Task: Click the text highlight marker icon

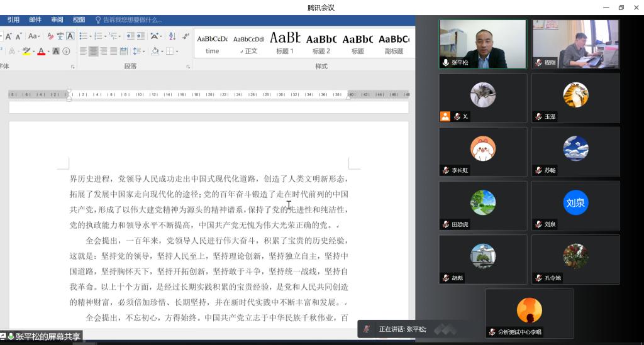Action: (26, 52)
